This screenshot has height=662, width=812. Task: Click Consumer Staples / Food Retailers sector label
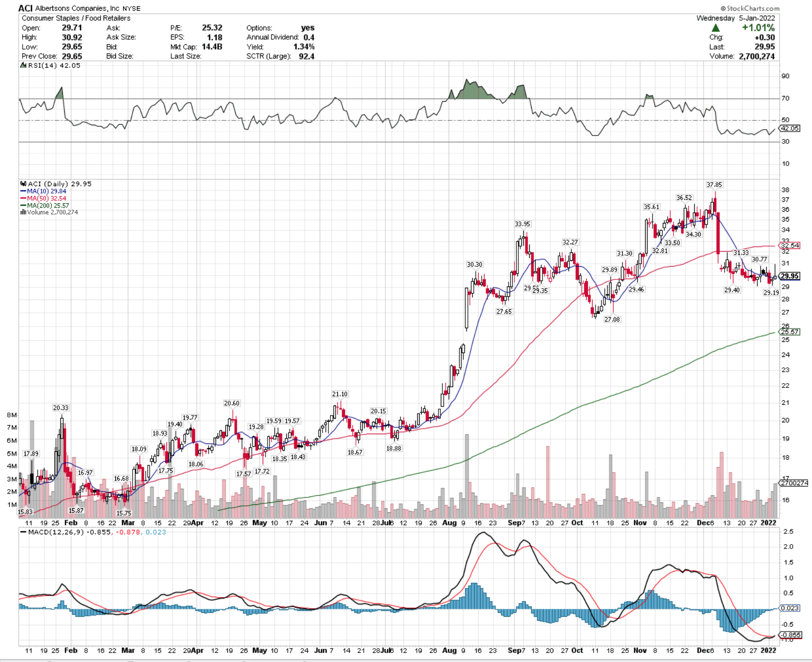[76, 18]
